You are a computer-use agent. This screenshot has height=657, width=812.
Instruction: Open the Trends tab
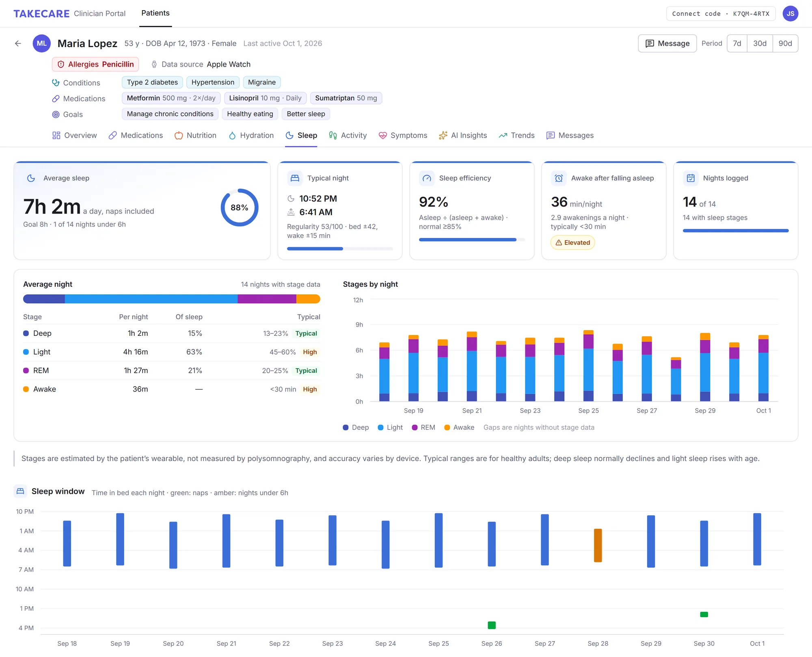516,136
